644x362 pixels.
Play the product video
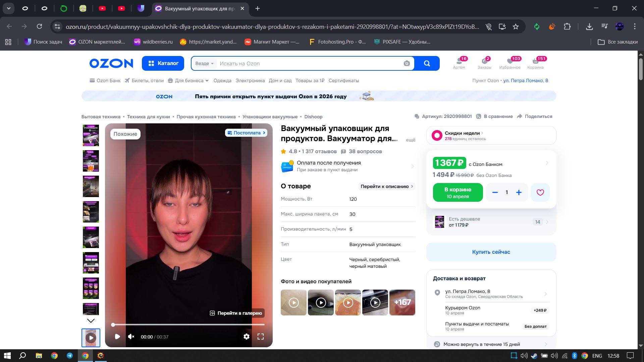coord(117,337)
